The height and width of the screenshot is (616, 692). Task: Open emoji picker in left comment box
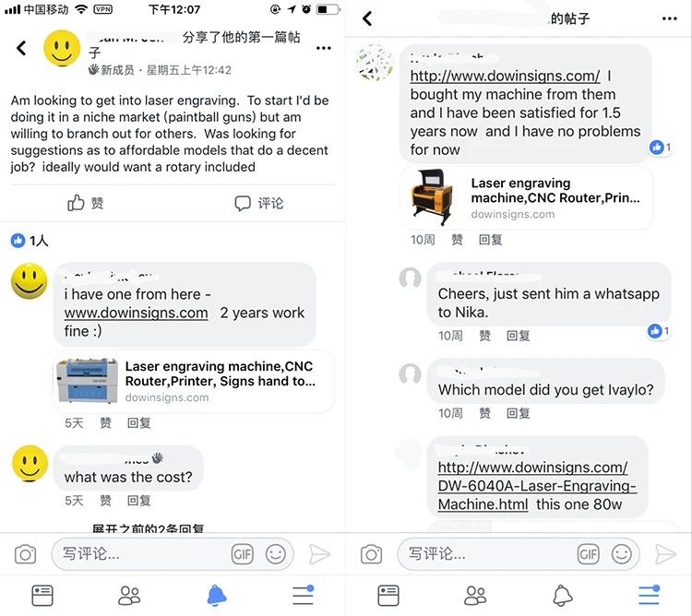coord(275,554)
